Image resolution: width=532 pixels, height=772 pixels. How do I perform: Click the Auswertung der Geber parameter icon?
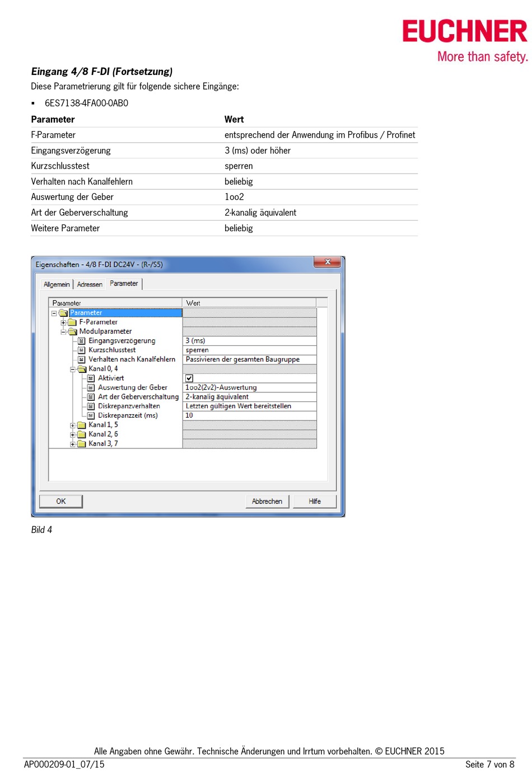[x=91, y=388]
